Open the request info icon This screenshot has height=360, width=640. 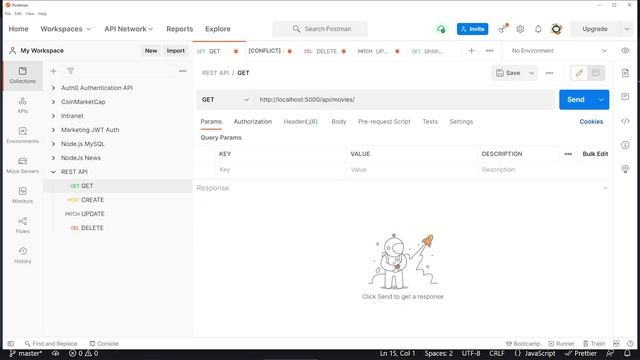click(625, 145)
